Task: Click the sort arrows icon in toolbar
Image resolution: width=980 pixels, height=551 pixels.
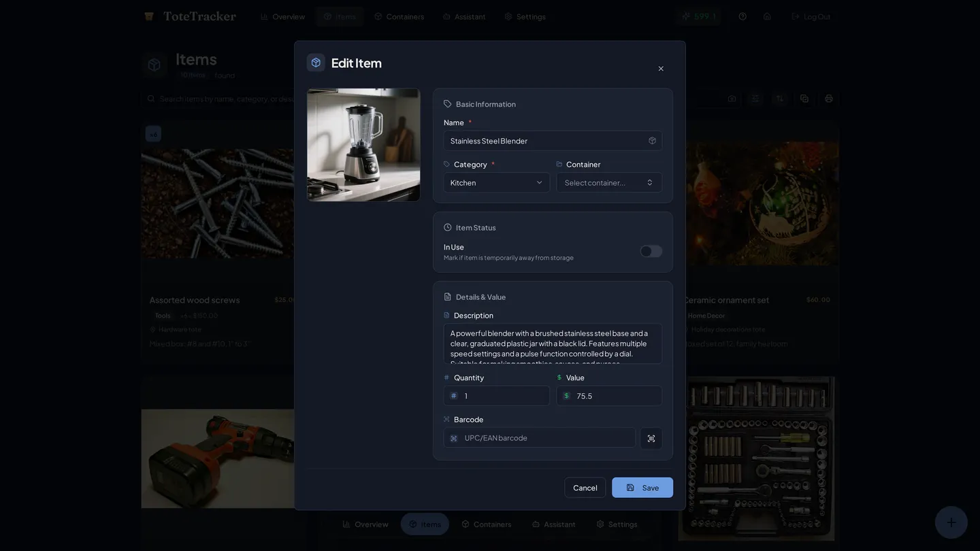Action: [x=780, y=99]
